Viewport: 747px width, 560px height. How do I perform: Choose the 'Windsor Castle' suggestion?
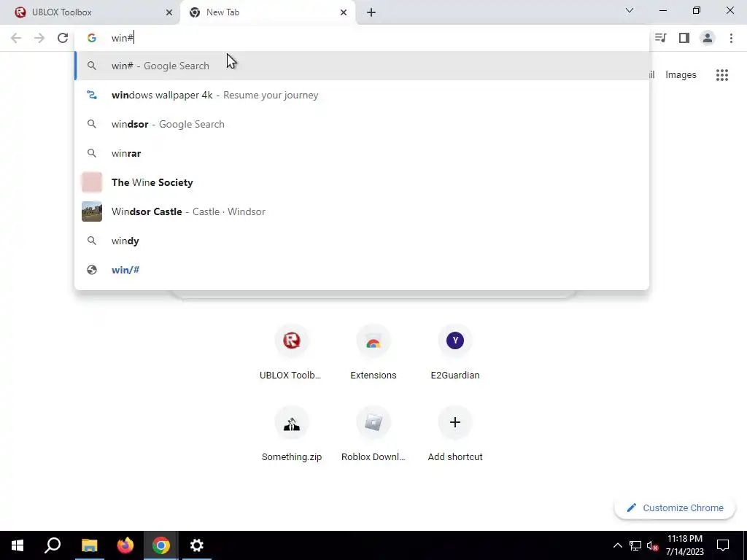coord(362,211)
